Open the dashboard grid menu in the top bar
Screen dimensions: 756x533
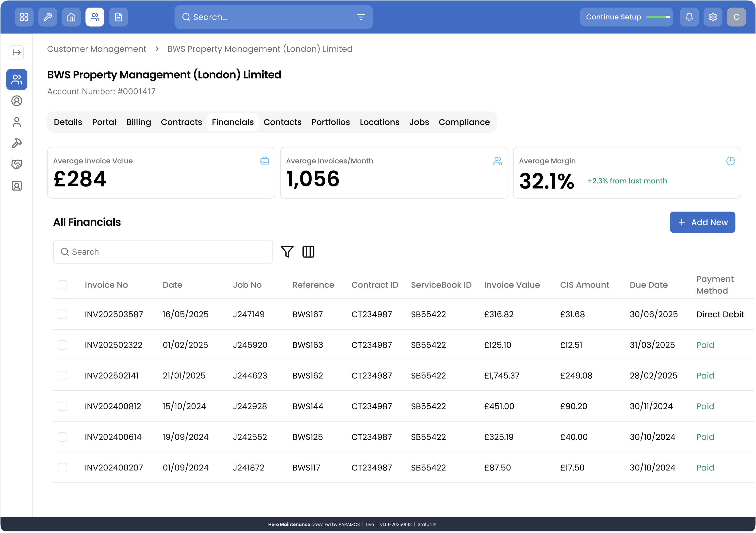(24, 17)
